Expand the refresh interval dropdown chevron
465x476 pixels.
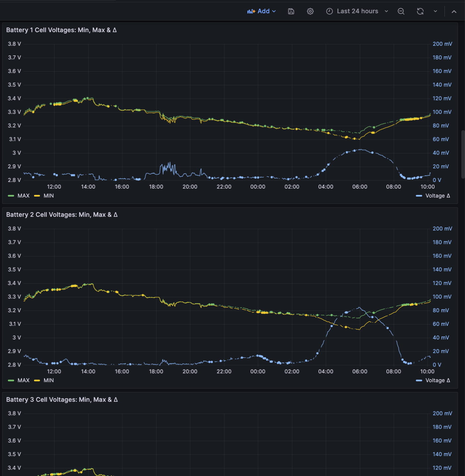436,11
